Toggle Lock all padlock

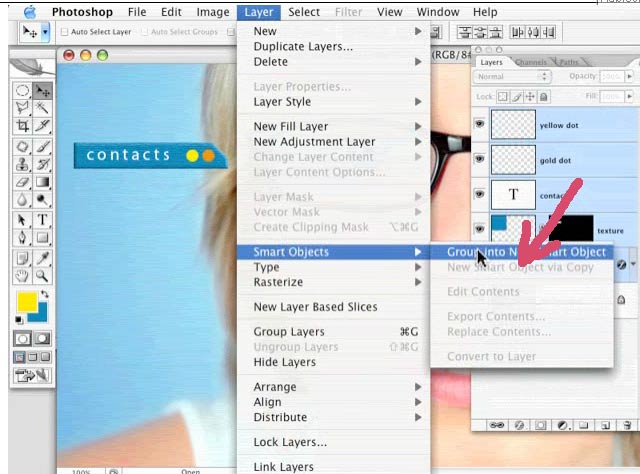click(544, 97)
